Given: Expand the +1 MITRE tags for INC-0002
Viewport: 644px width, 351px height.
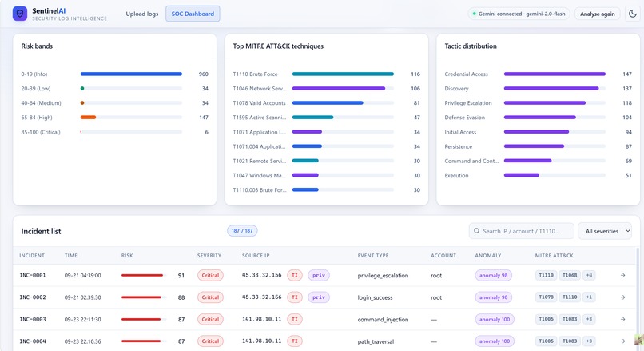Looking at the screenshot, I should pyautogui.click(x=589, y=297).
